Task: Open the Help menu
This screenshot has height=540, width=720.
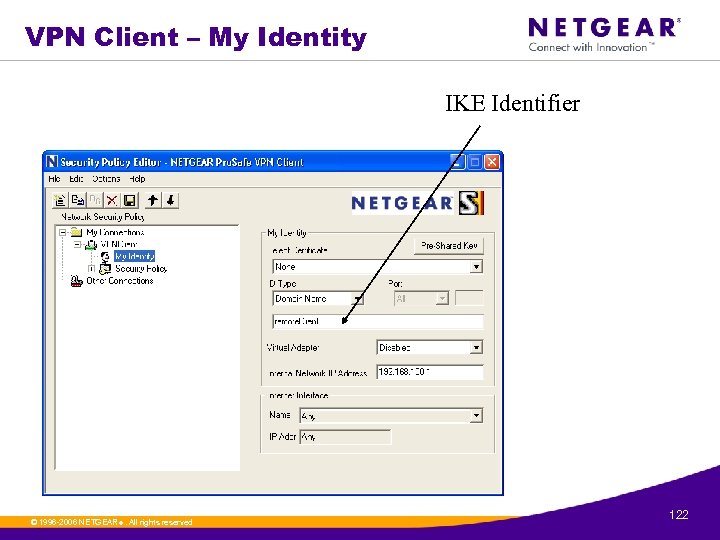Action: click(x=137, y=179)
